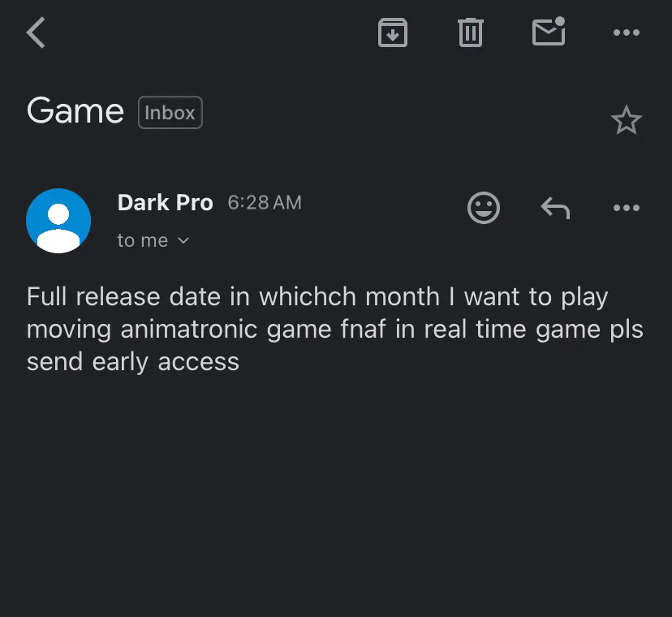This screenshot has width=672, height=617.
Task: Open Dark Pro's profile avatar
Action: 58,221
